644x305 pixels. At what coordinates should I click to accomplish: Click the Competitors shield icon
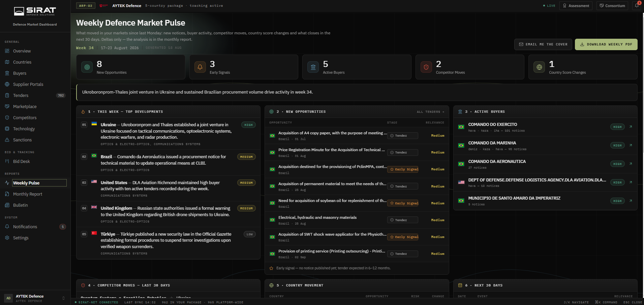7,118
